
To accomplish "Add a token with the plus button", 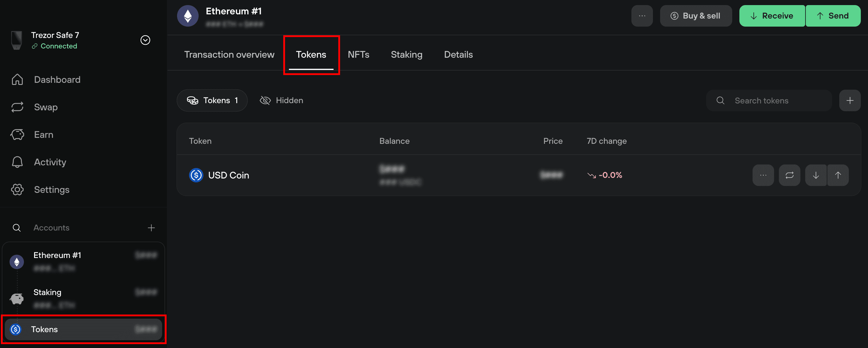I will coord(850,100).
